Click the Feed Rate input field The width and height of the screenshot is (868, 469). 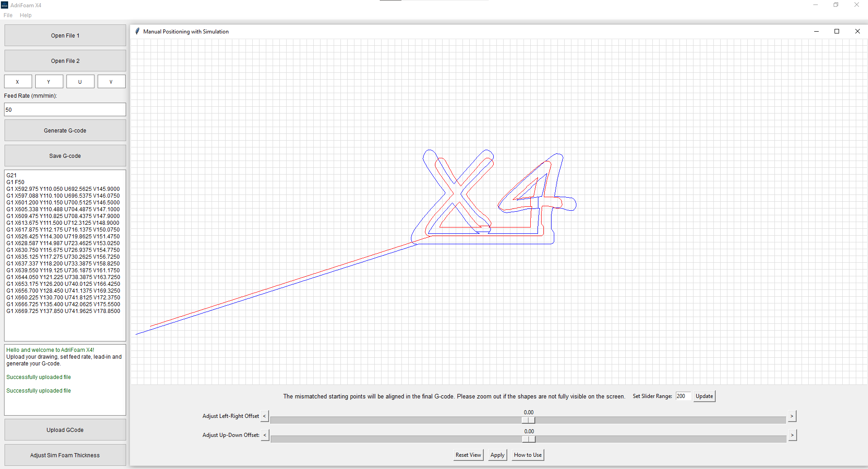65,110
